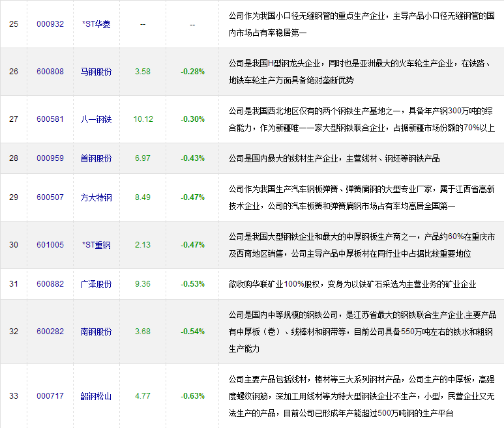The height and width of the screenshot is (428, 504).
Task: Open stock code link 600507
Action: coord(50,197)
